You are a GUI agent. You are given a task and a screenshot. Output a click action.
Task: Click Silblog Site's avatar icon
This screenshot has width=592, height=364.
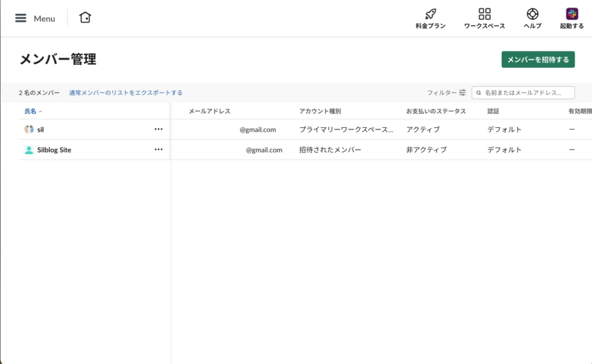(29, 150)
